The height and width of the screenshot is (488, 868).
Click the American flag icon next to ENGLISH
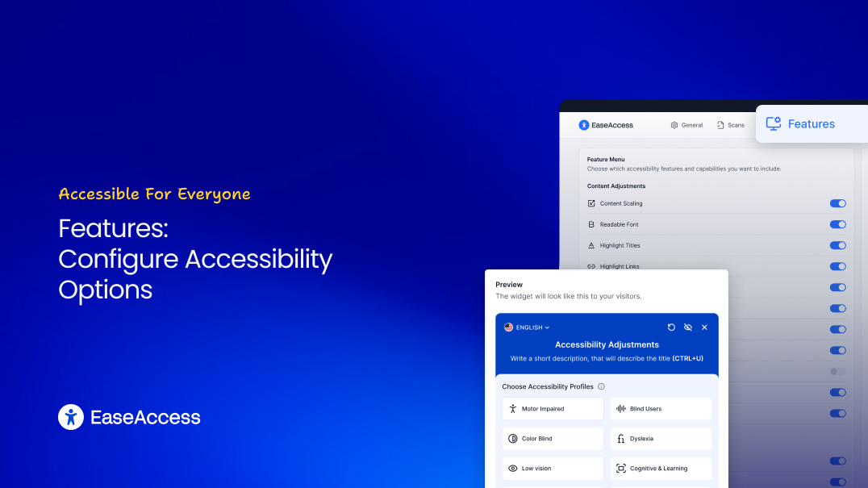(x=508, y=327)
